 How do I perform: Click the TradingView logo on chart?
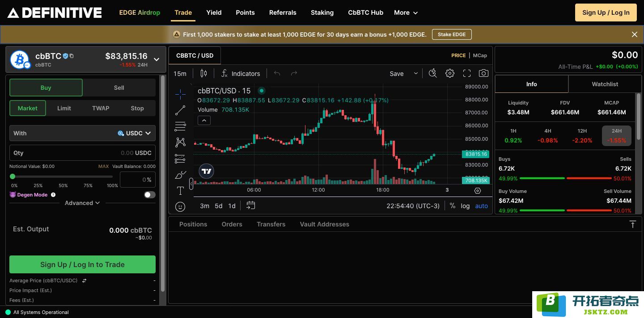[206, 171]
